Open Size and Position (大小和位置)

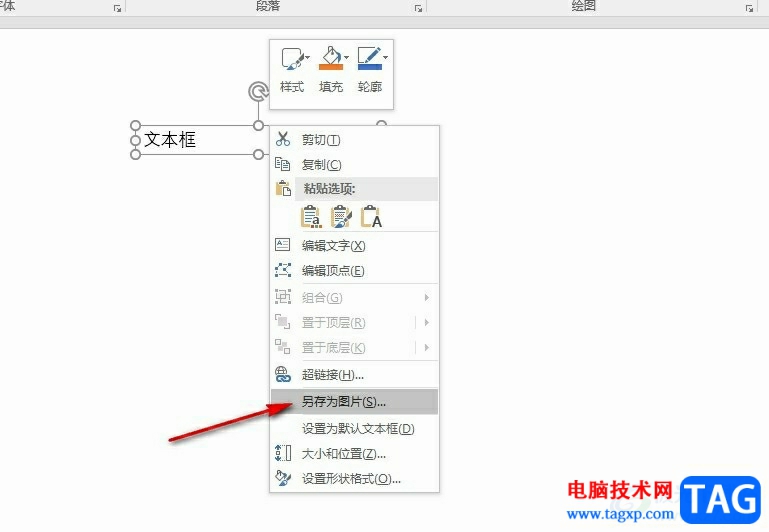tap(354, 454)
